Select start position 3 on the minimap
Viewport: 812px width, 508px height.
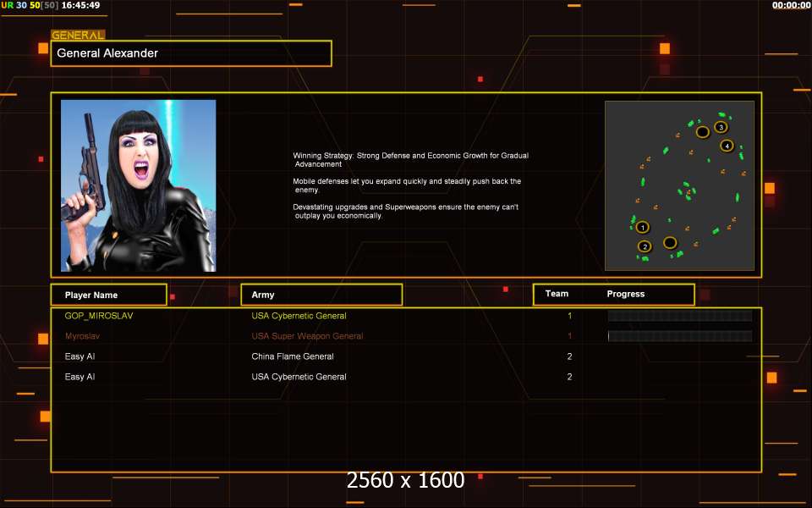(721, 127)
